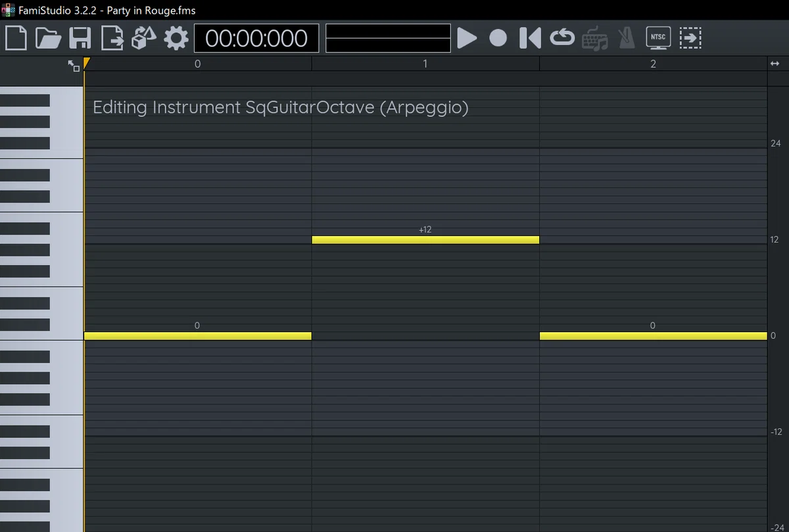
Task: Open settings with the gear icon
Action: click(176, 38)
